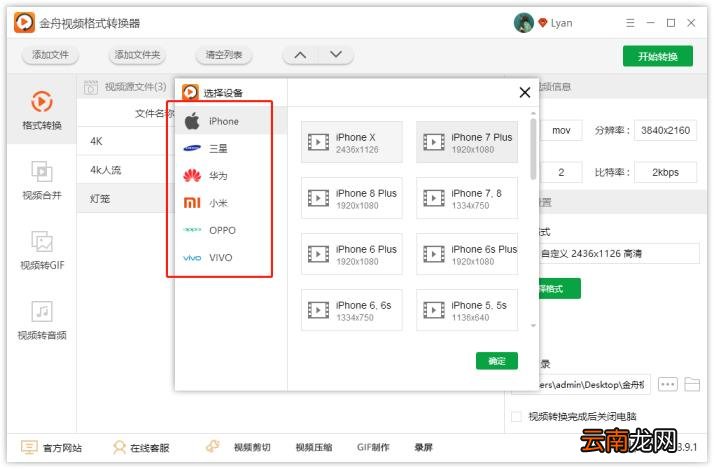714x469 pixels.
Task: Select the 4k人流 file row
Action: (125, 170)
